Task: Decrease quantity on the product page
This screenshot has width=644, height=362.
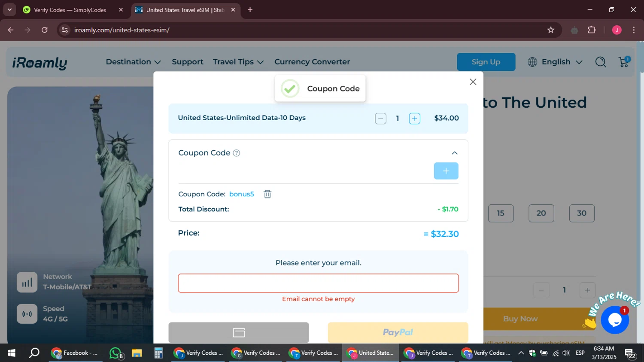Action: 541,290
